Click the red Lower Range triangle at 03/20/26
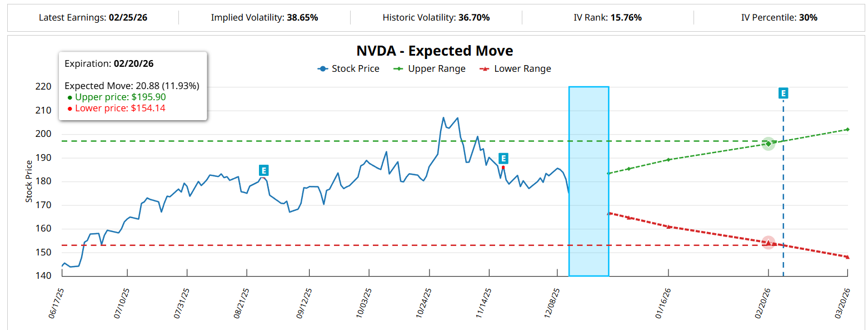Image resolution: width=868 pixels, height=330 pixels. pos(847,257)
